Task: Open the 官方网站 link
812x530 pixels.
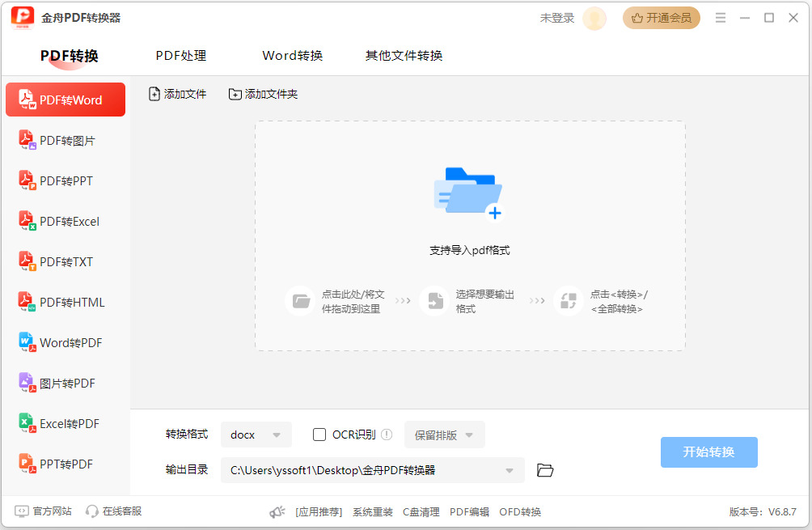Action: [x=52, y=511]
